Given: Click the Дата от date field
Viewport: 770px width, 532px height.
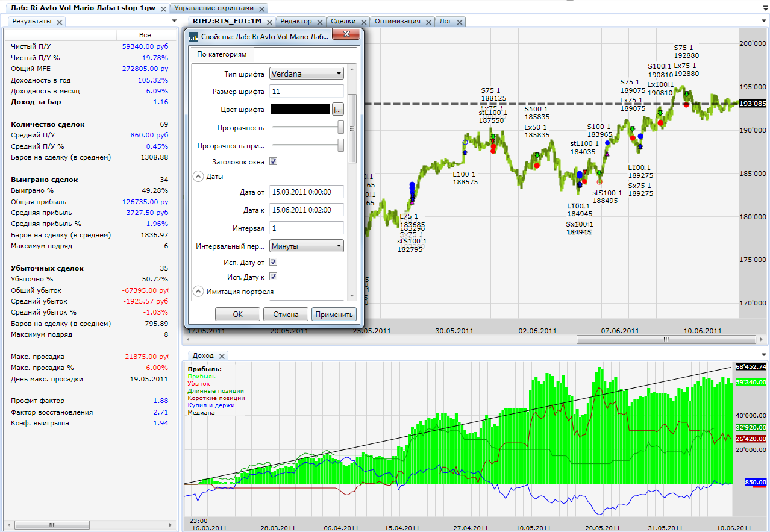Looking at the screenshot, I should 306,192.
